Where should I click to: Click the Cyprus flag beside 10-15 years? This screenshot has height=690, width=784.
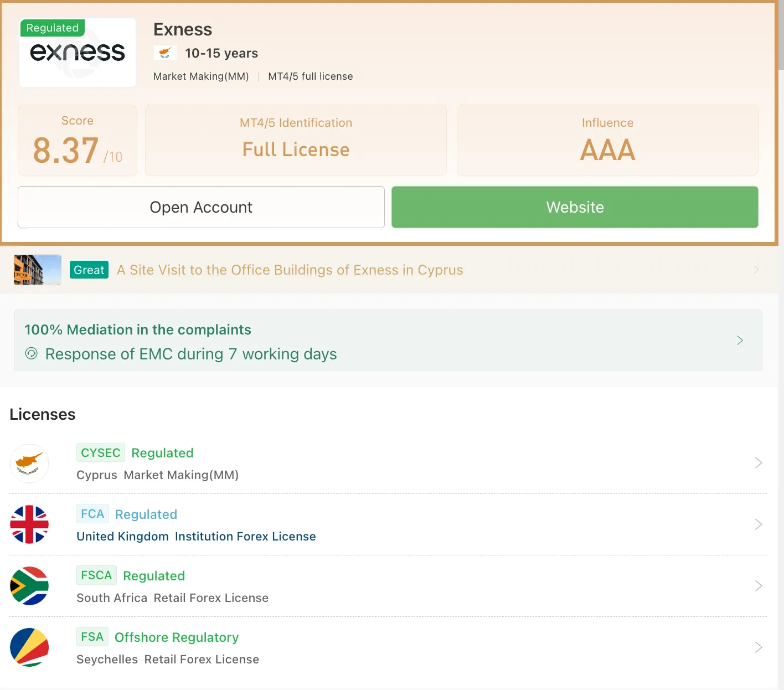tap(165, 53)
